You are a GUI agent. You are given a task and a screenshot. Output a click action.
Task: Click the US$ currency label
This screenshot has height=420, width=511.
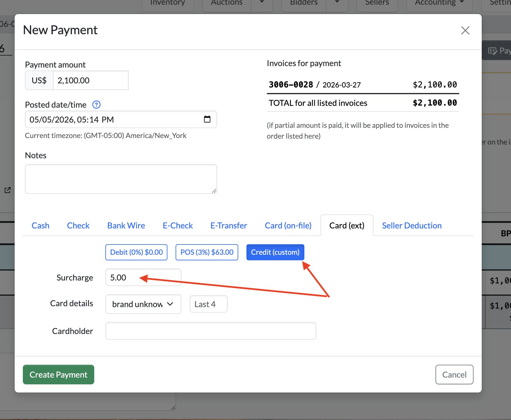39,80
